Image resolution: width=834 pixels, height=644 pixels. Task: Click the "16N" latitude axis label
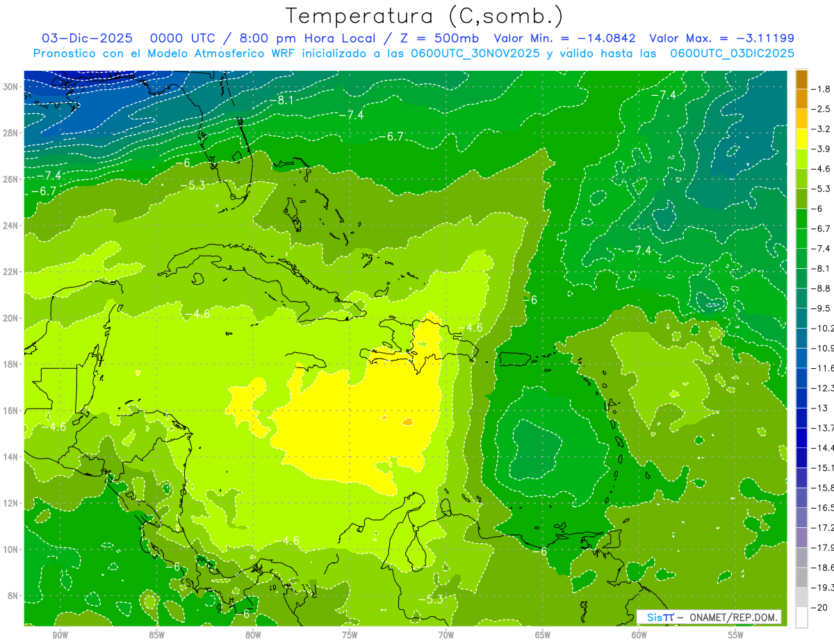point(10,411)
